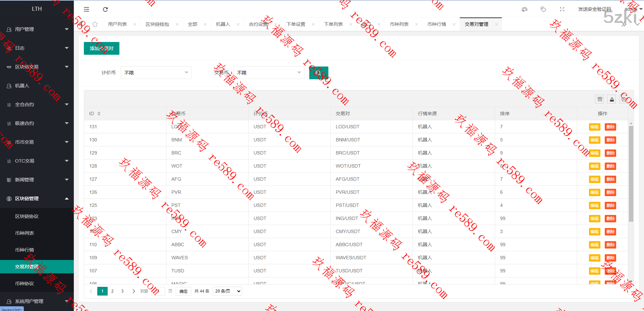Close the 全部 tab
Image resolution: width=644 pixels, height=311 pixels.
tap(205, 24)
